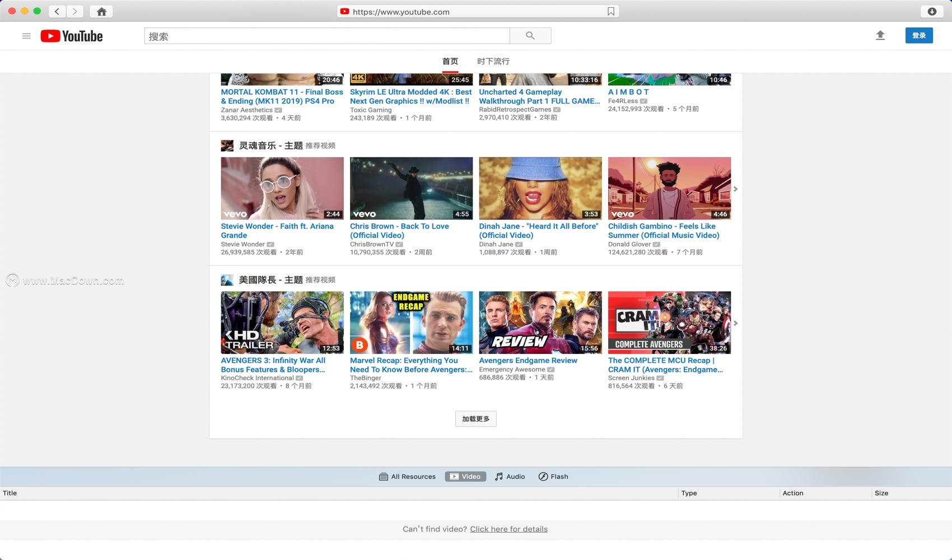
Task: Visit the Donald Glover channel
Action: coord(629,244)
